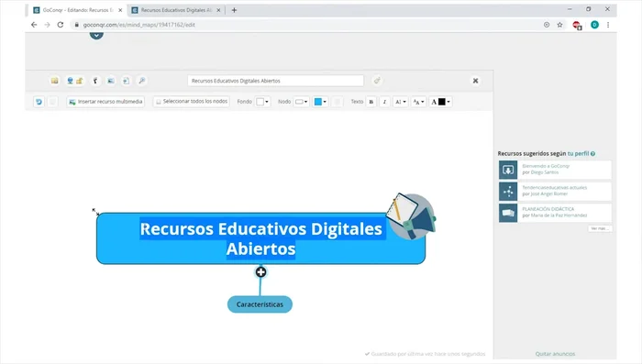Click the megaphone image on the central node
Image resolution: width=642 pixels, height=364 pixels.
(411, 216)
